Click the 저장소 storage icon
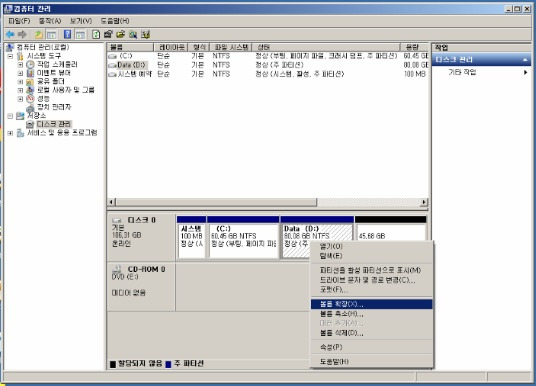Viewport: 536px width, 386px height. 21,116
